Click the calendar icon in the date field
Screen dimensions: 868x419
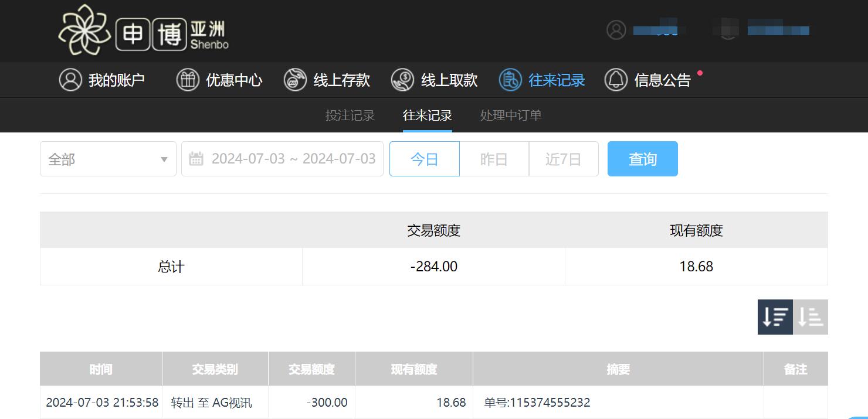tap(197, 158)
